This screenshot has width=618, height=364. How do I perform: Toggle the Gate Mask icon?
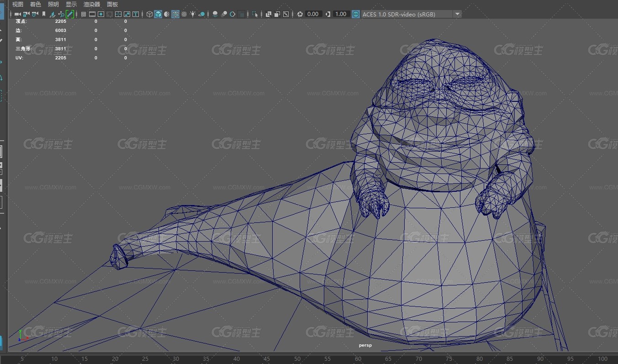[110, 14]
